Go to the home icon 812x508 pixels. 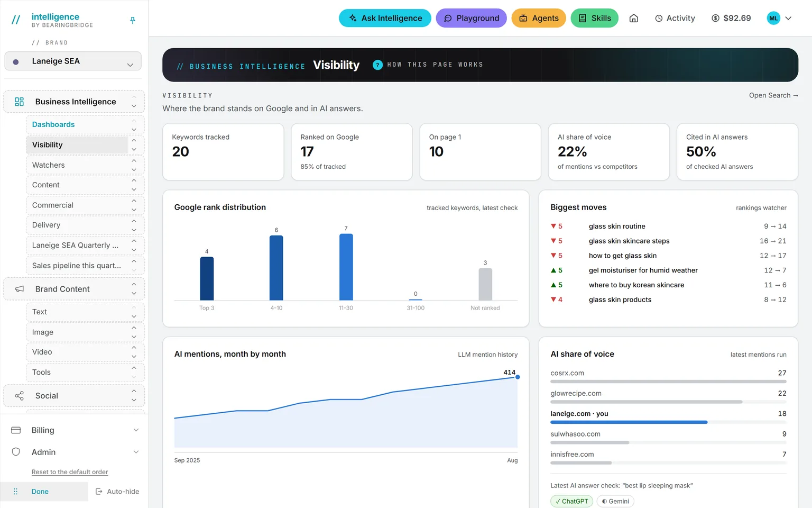(x=634, y=18)
